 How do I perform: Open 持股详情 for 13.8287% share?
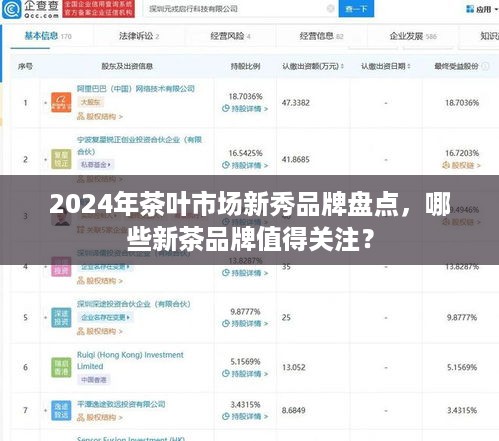point(245,273)
